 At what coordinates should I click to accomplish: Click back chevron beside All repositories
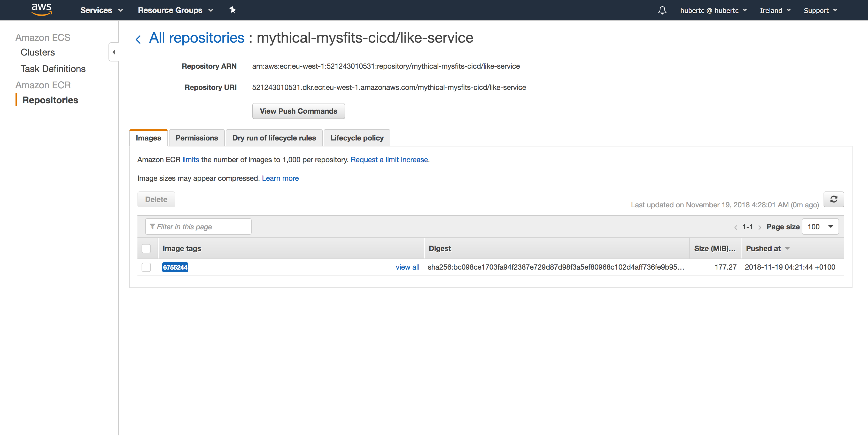click(x=138, y=40)
